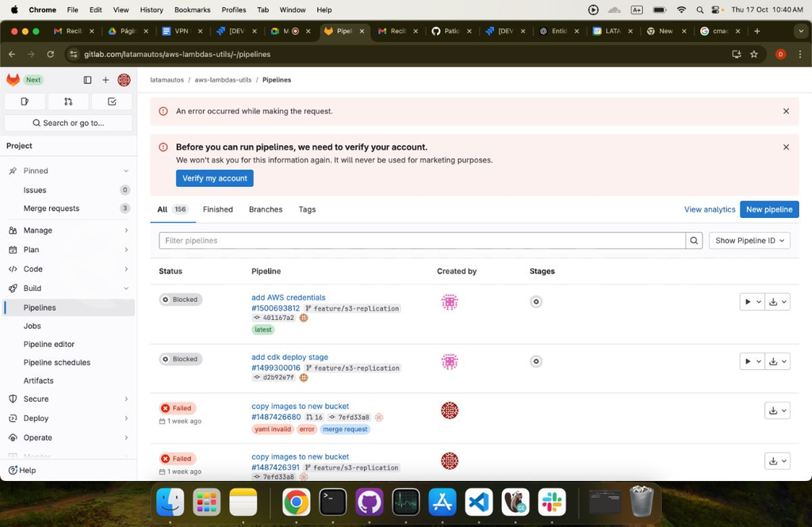Dismiss the 'An error occurred' alert
812x527 pixels.
[786, 111]
